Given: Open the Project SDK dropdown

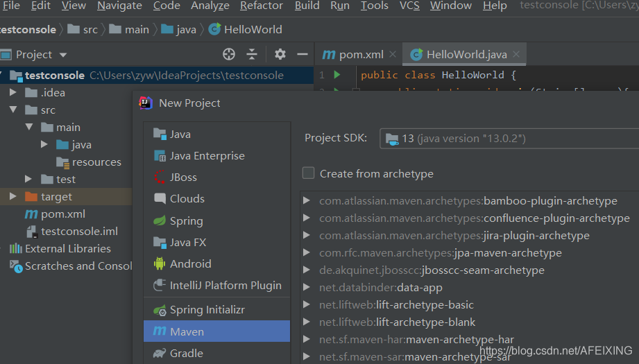Looking at the screenshot, I should click(509, 139).
